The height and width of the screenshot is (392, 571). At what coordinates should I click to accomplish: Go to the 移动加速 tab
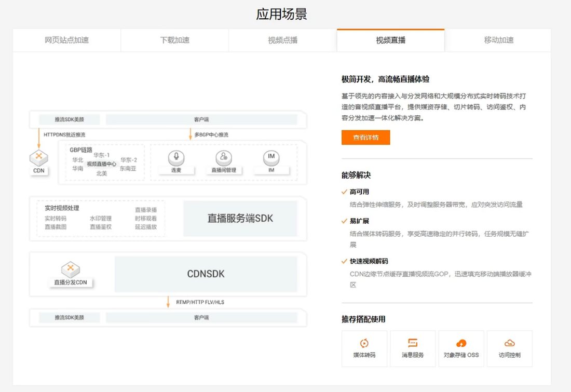tap(498, 40)
